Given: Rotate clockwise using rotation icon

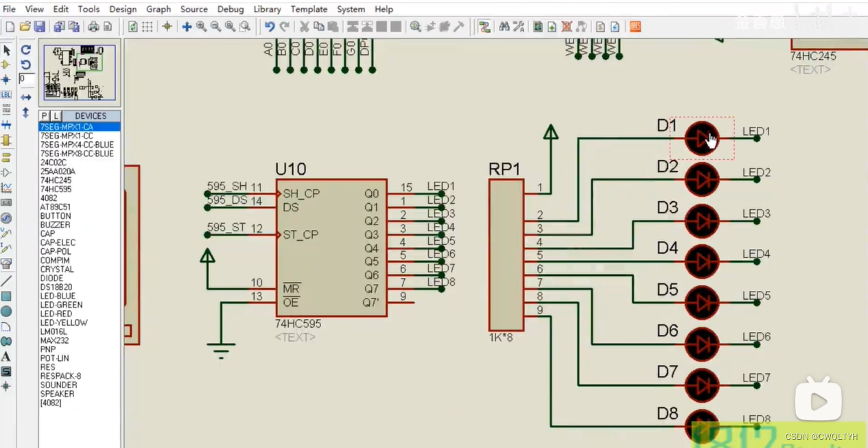Looking at the screenshot, I should [26, 49].
